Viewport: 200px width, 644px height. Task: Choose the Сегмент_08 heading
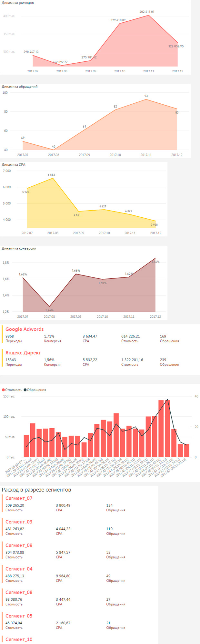19,593
